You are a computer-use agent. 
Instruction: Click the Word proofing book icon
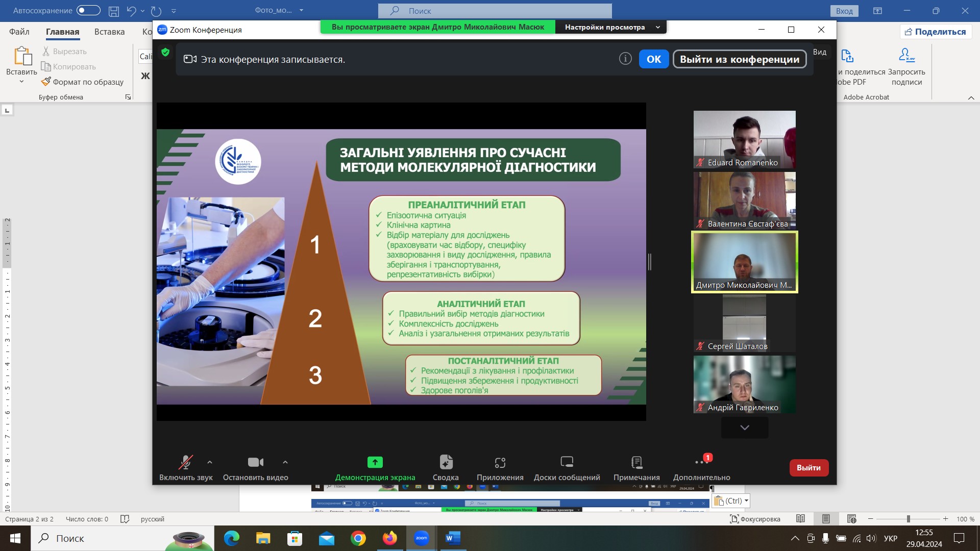125,519
